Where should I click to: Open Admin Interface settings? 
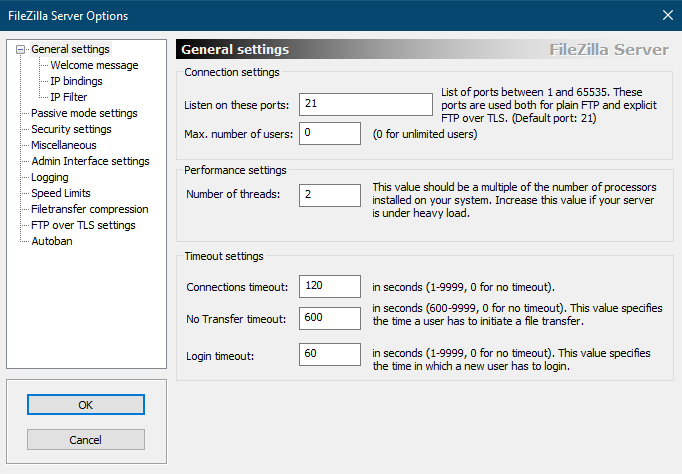(x=90, y=161)
